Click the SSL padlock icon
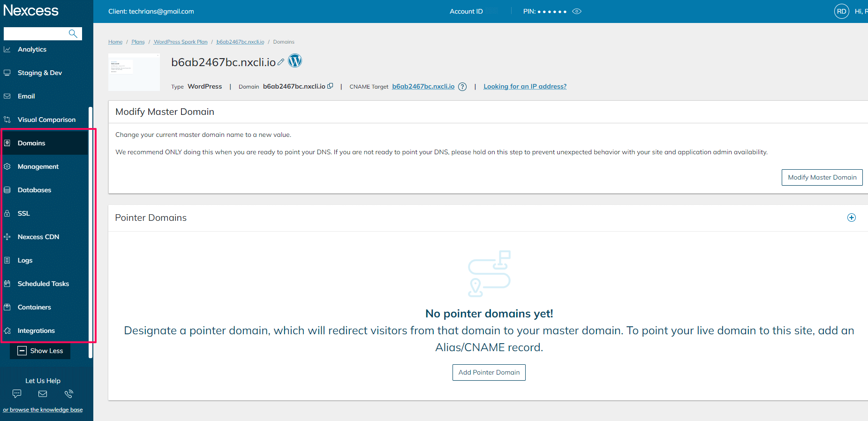 pos(7,213)
